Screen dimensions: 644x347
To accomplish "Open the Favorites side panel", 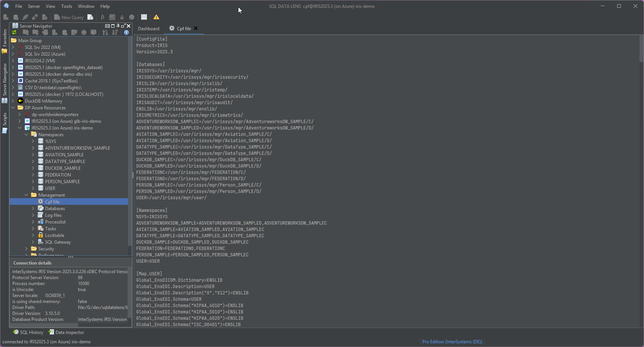I will tap(4, 41).
